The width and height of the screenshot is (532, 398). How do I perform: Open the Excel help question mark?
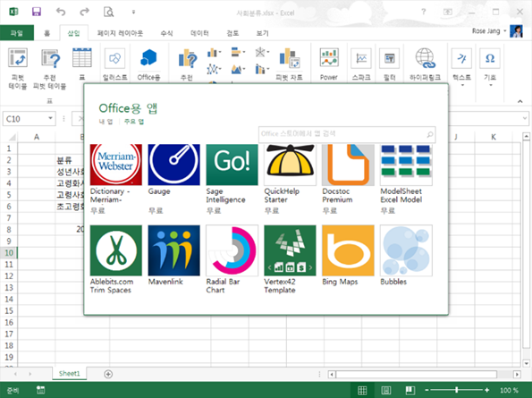[424, 12]
